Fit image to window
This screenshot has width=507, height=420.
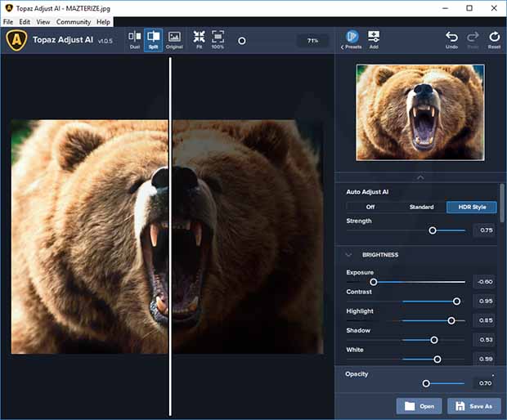point(199,39)
